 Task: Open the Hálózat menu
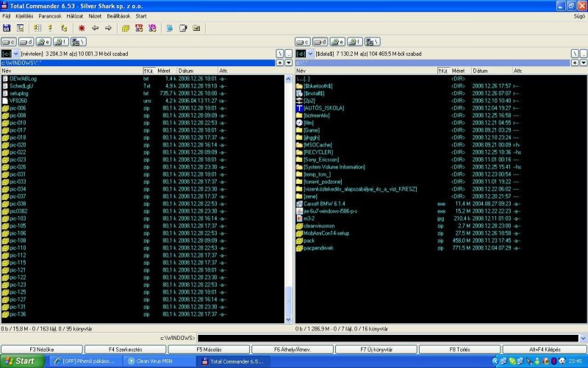coord(75,16)
